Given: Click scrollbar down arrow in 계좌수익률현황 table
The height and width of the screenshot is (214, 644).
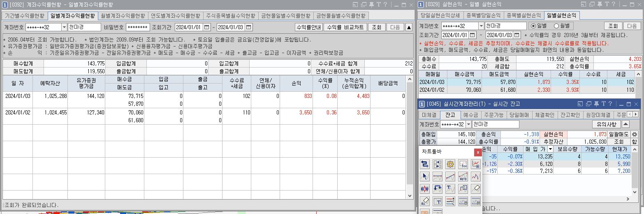Looking at the screenshot, I should 410,196.
